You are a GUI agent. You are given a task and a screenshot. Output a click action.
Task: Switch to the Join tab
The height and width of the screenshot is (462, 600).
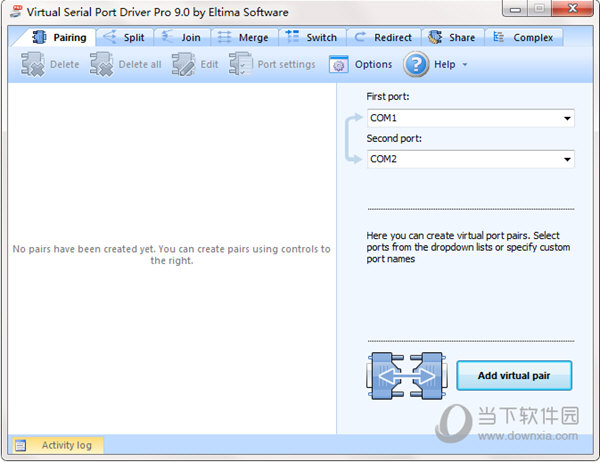[x=183, y=38]
